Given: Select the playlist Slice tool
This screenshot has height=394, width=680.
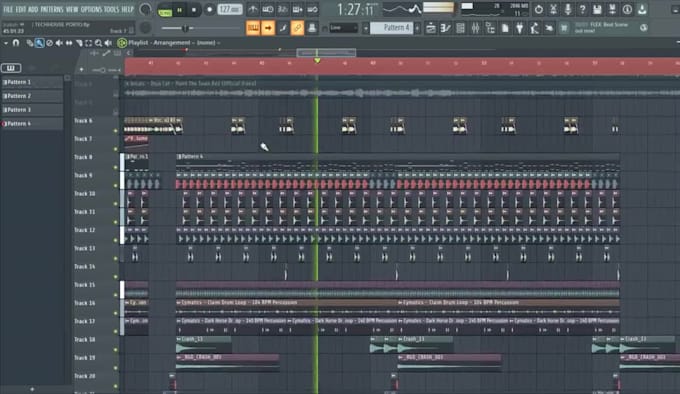Looking at the screenshot, I should click(x=79, y=43).
